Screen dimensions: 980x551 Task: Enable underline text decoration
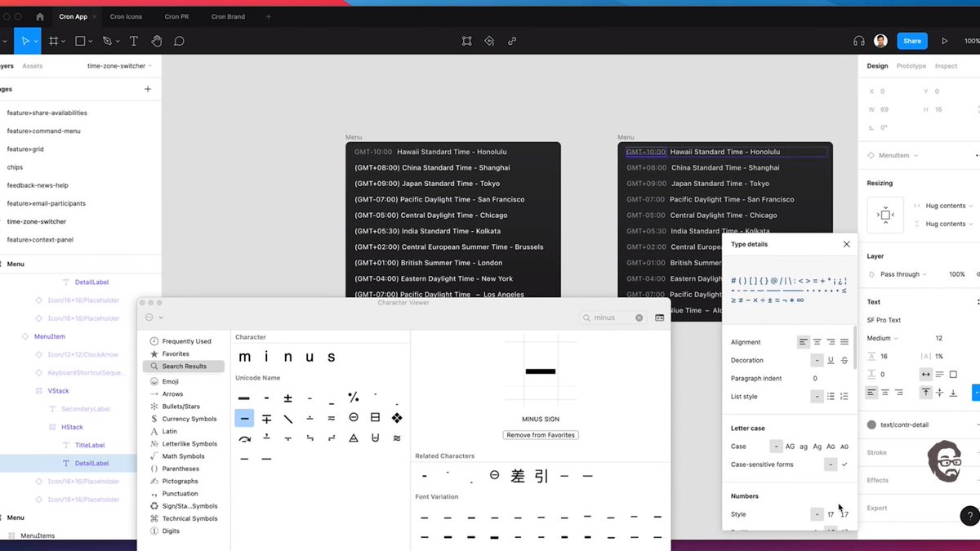(x=831, y=360)
